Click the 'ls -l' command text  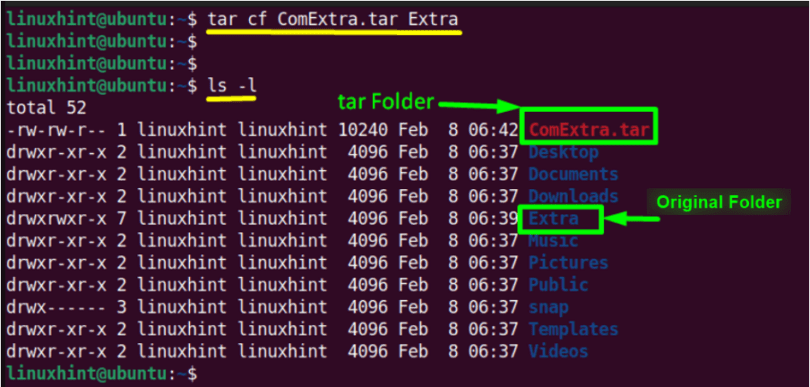click(231, 86)
